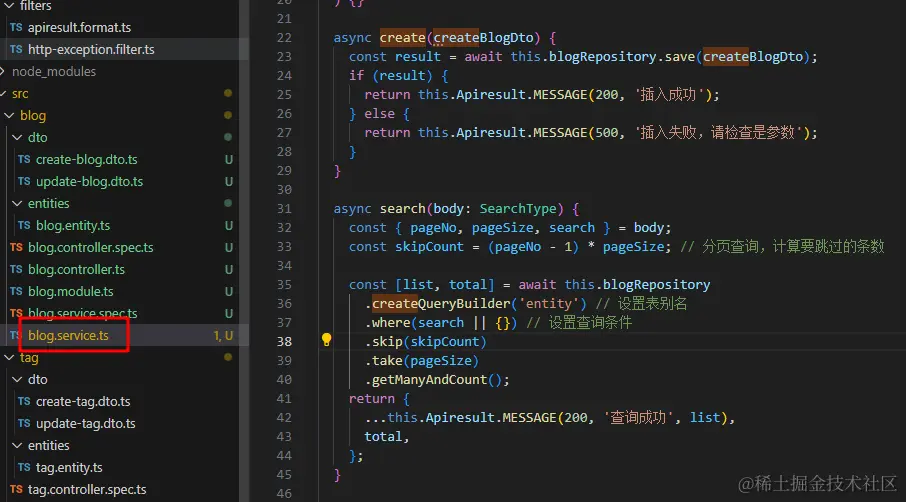The width and height of the screenshot is (906, 502).
Task: Click the TS icon beside create-tag.dto.ts
Action: point(24,401)
